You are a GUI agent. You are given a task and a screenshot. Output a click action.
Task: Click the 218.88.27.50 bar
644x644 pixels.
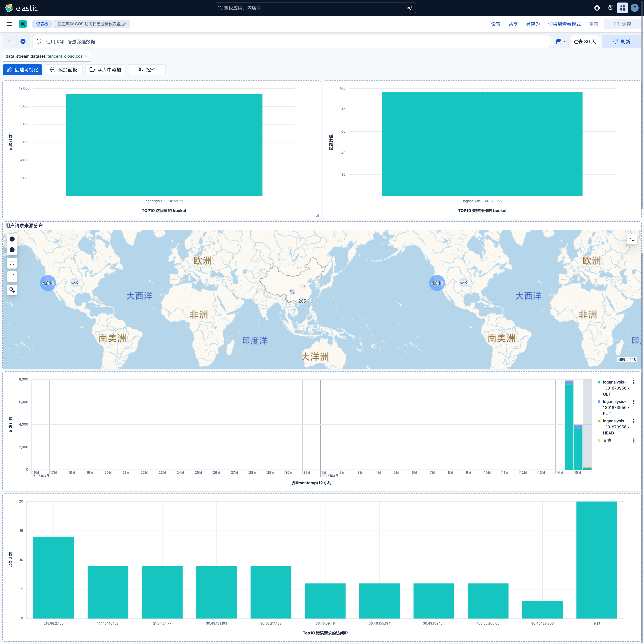[x=54, y=577]
